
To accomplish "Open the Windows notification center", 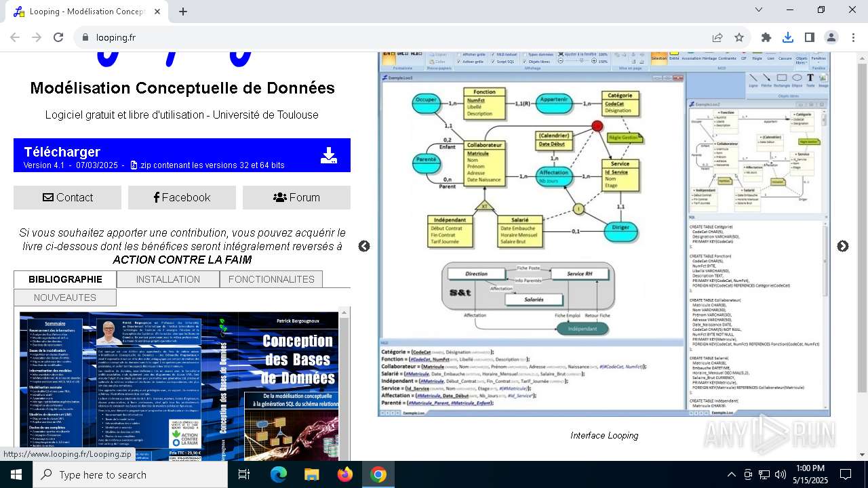I will tap(846, 474).
